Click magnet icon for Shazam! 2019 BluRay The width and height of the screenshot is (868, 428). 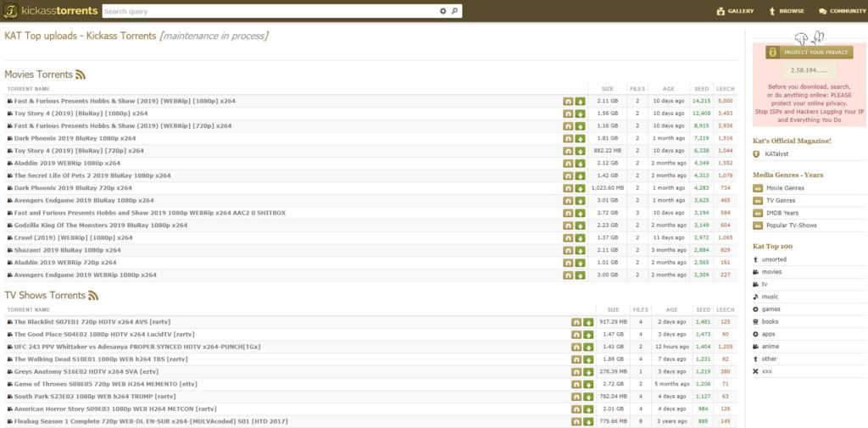tap(568, 250)
